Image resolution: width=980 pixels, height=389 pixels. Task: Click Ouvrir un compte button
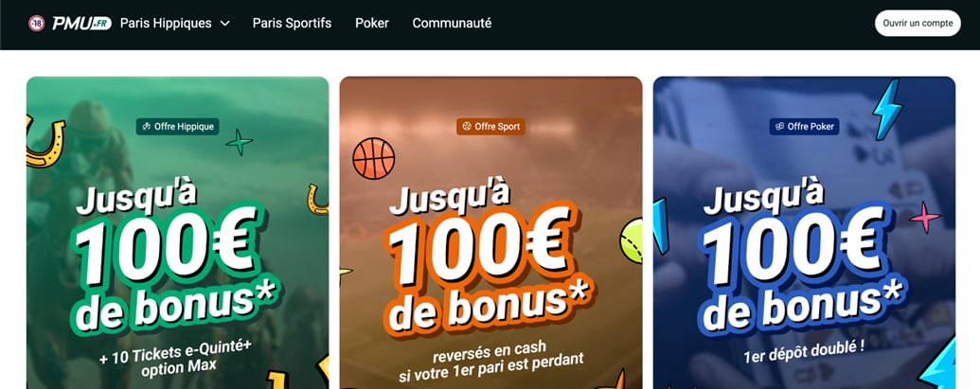click(918, 23)
